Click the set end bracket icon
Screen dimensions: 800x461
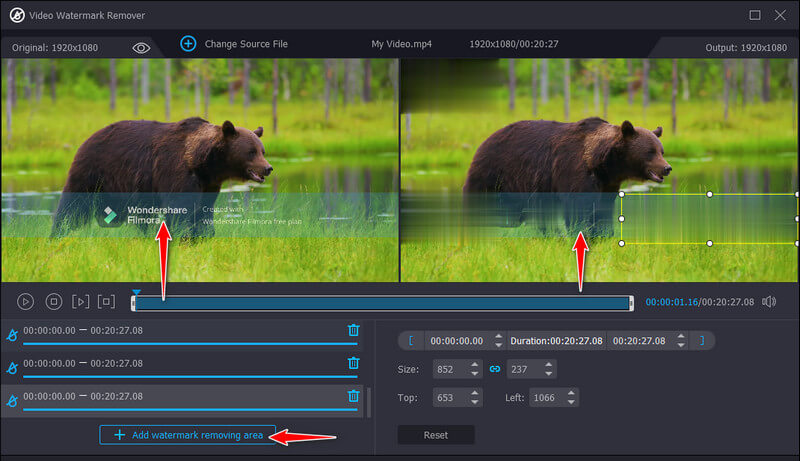[701, 341]
